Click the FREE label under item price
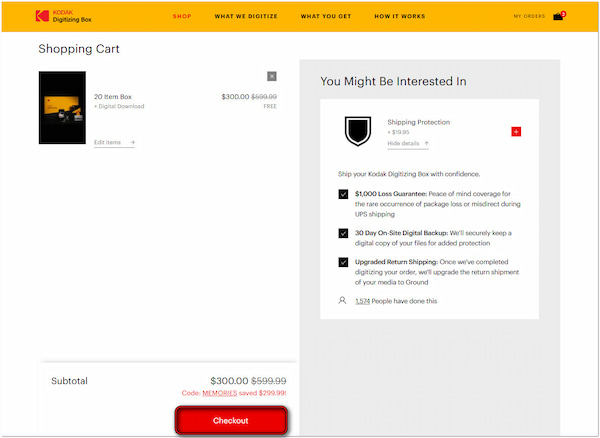The height and width of the screenshot is (438, 600). pyautogui.click(x=270, y=106)
